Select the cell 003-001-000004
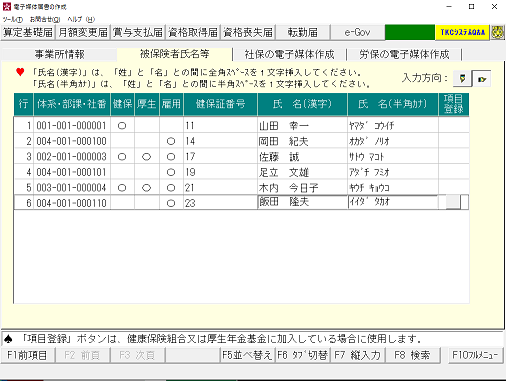 (x=72, y=188)
